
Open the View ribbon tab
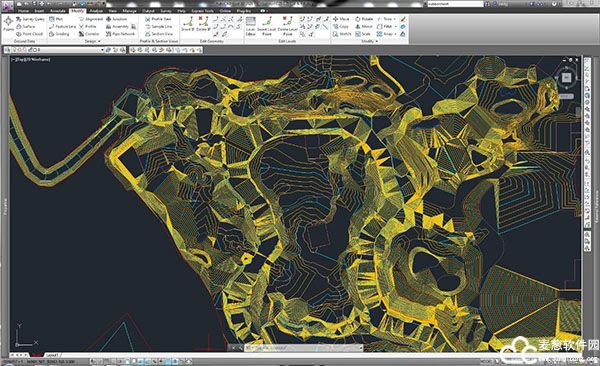pyautogui.click(x=112, y=11)
